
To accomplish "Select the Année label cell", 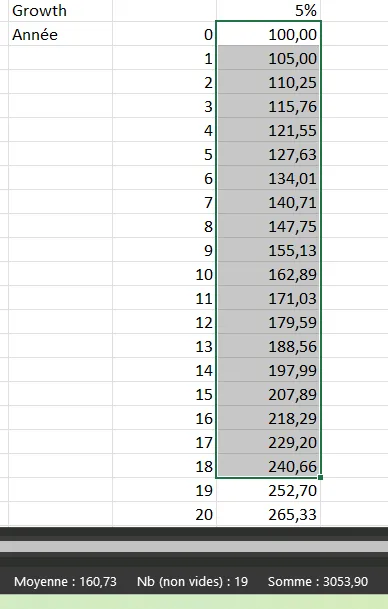I will [x=61, y=34].
